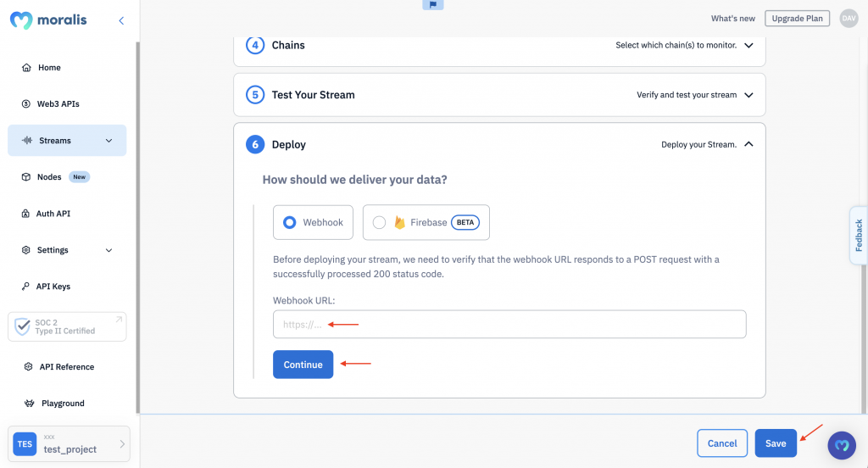Click the API Keys key icon
868x468 pixels.
click(x=25, y=287)
